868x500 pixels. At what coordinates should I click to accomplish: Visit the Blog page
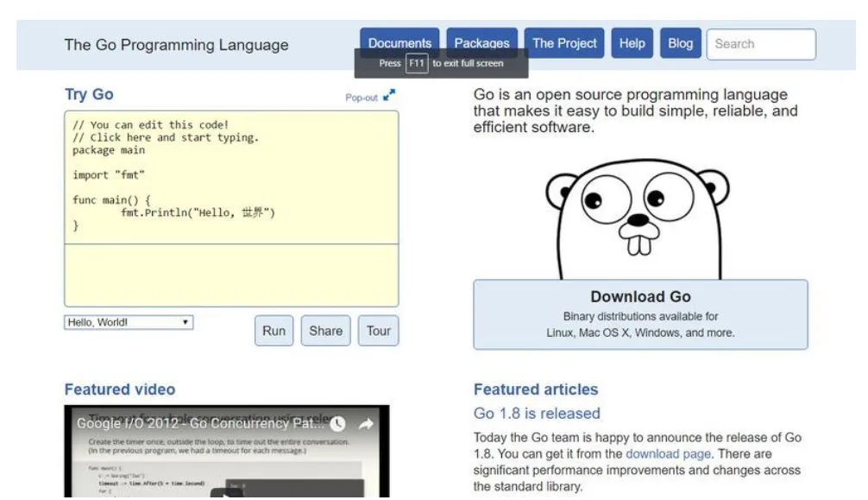tap(681, 43)
